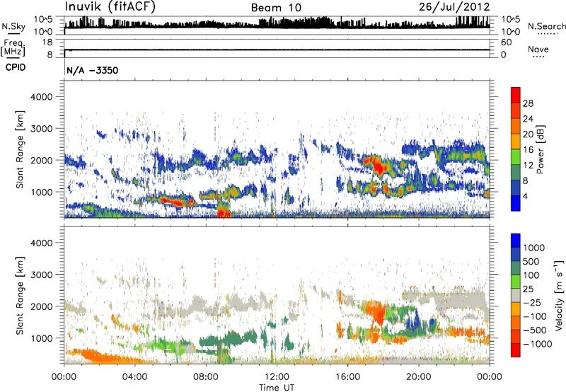Select the "04:00" time tick label

coord(135,377)
